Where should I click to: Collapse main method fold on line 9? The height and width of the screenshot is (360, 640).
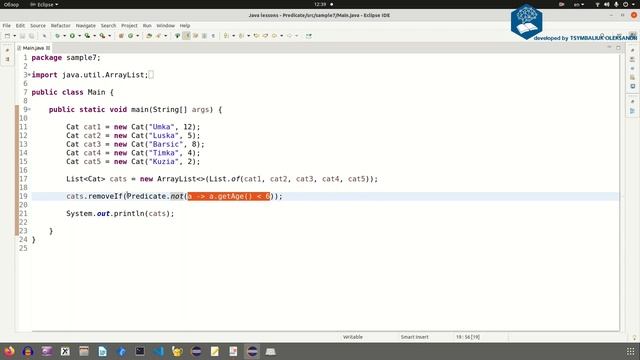point(29,109)
